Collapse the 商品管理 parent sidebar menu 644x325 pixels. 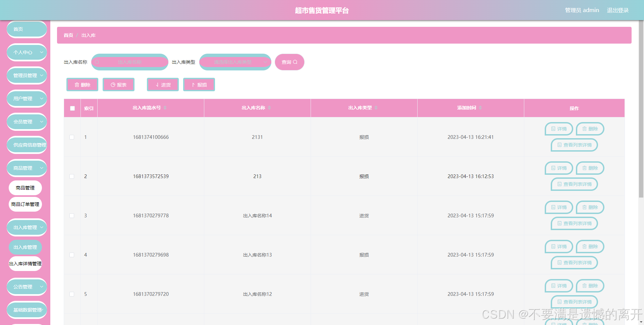click(27, 168)
